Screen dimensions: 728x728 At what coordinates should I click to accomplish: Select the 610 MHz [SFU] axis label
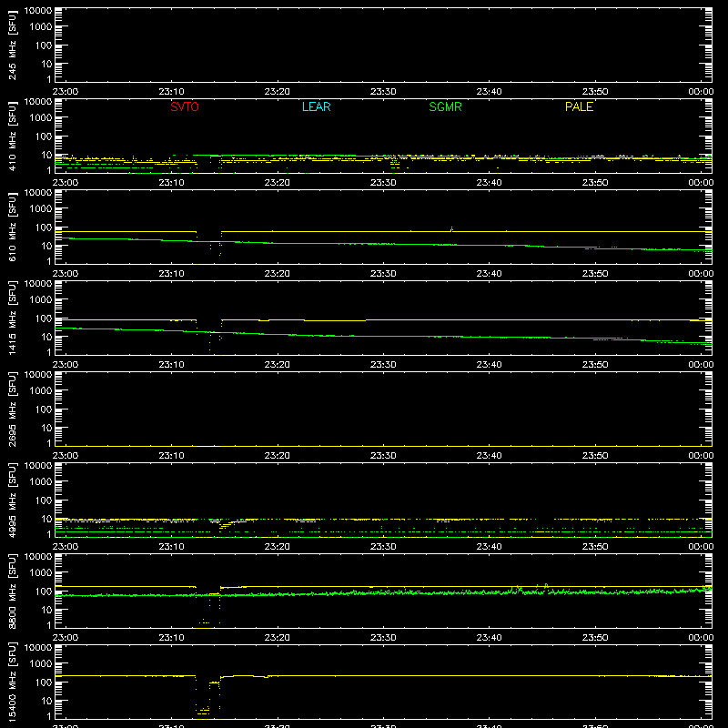[x=12, y=227]
